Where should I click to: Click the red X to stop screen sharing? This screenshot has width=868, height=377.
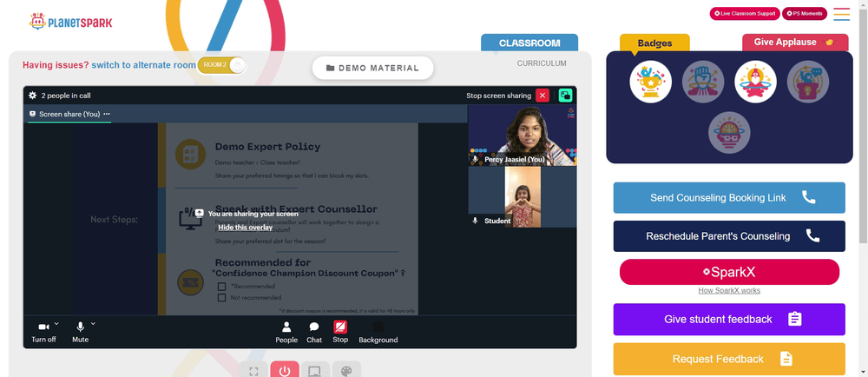(542, 96)
